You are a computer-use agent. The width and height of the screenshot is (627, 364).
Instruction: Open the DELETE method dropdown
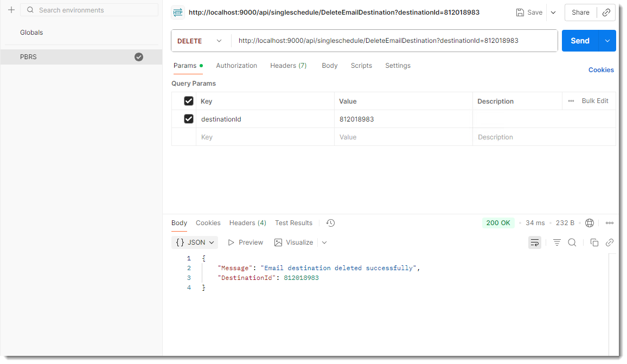coord(200,41)
